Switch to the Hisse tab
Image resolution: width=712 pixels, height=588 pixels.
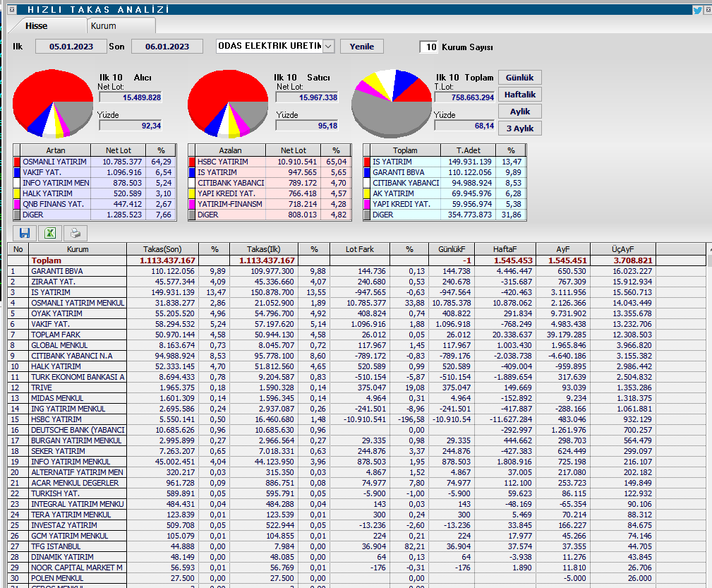click(x=36, y=26)
